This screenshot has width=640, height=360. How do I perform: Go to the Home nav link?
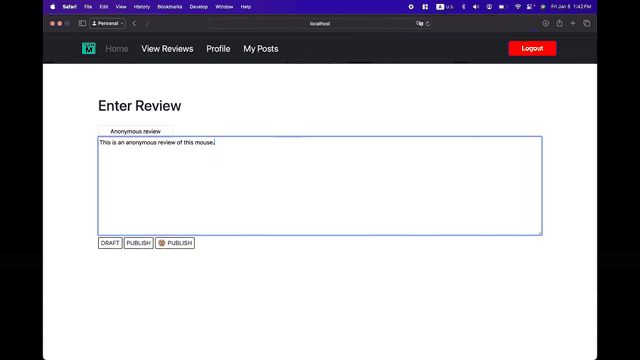tap(117, 49)
